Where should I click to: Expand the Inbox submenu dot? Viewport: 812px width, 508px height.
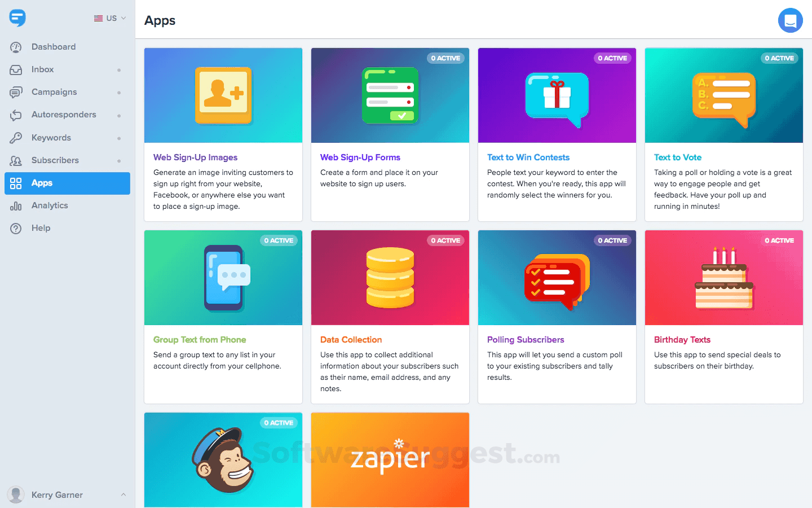pos(119,70)
